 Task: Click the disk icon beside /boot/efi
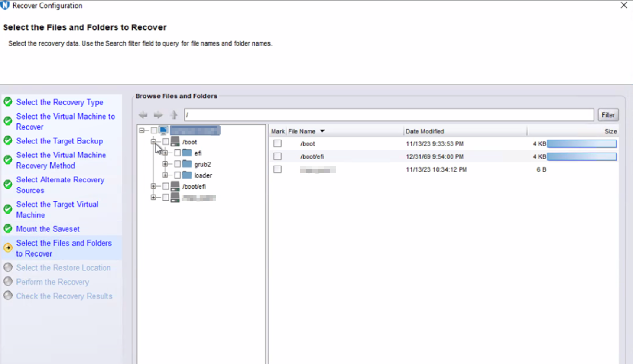(x=175, y=186)
